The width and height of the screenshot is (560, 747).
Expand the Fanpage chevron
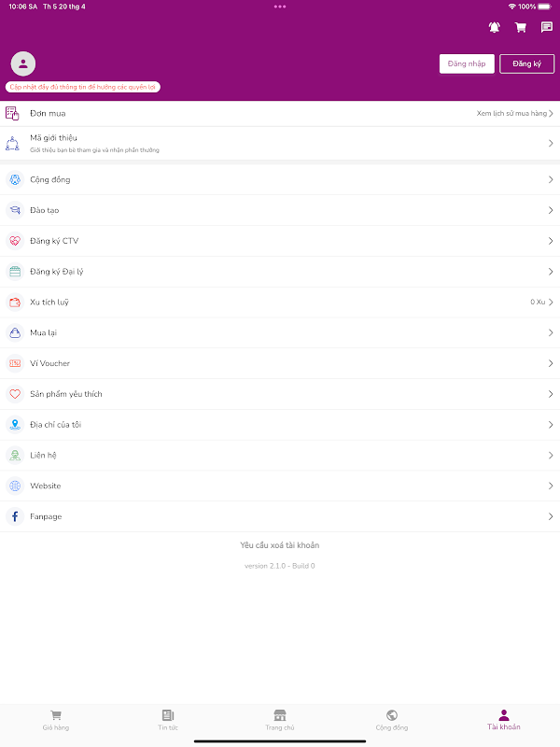(x=551, y=516)
